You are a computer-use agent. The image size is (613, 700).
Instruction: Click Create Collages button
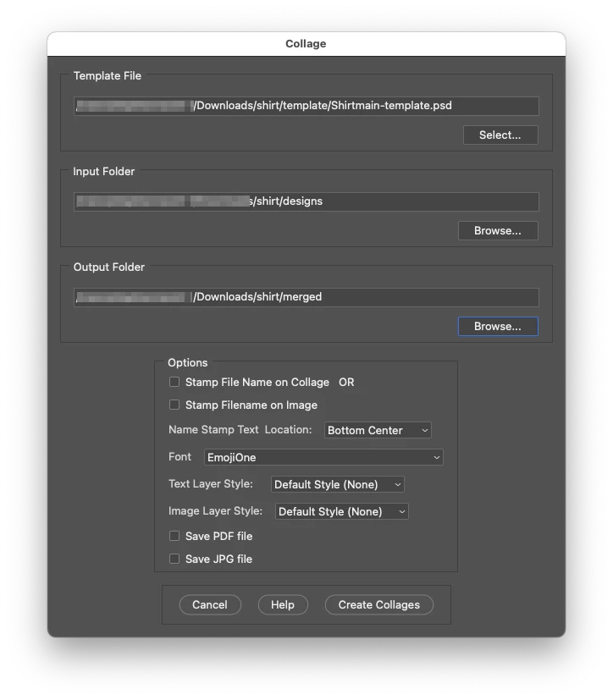point(379,605)
